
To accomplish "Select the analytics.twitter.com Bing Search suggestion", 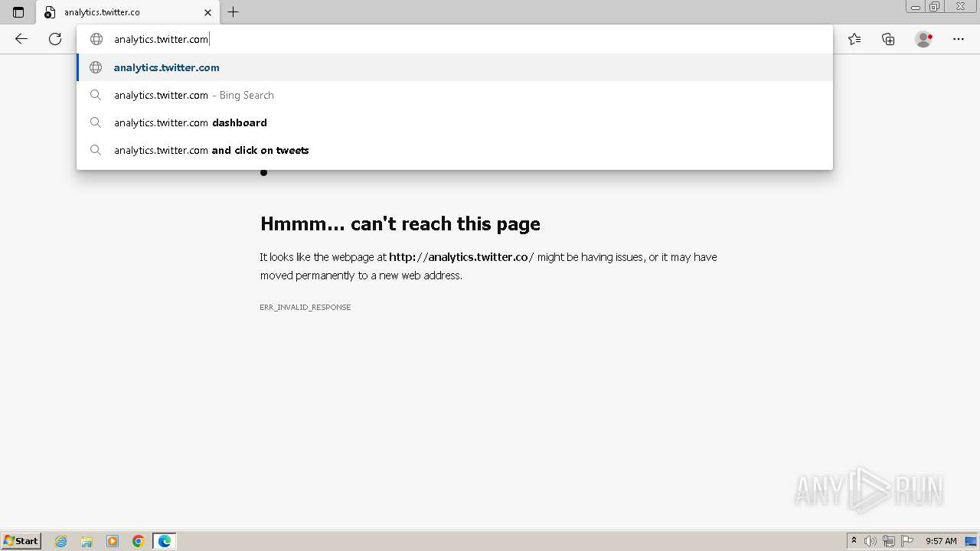I will point(455,95).
